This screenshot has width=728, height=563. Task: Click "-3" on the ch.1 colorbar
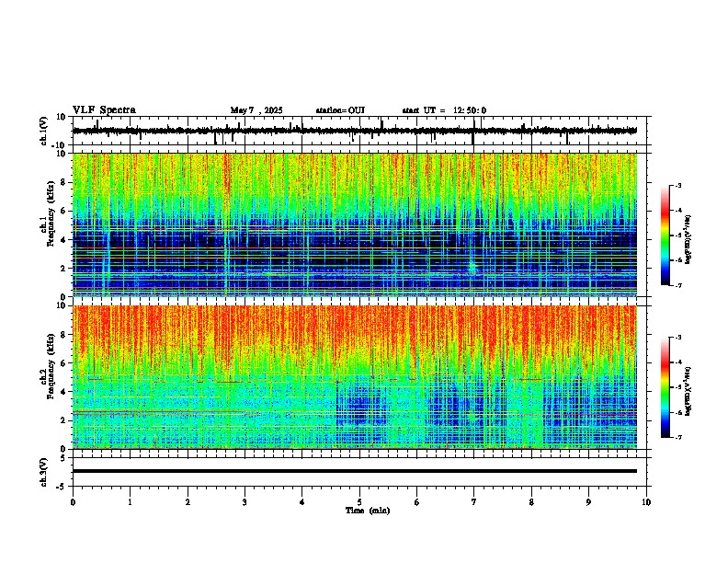pyautogui.click(x=677, y=185)
